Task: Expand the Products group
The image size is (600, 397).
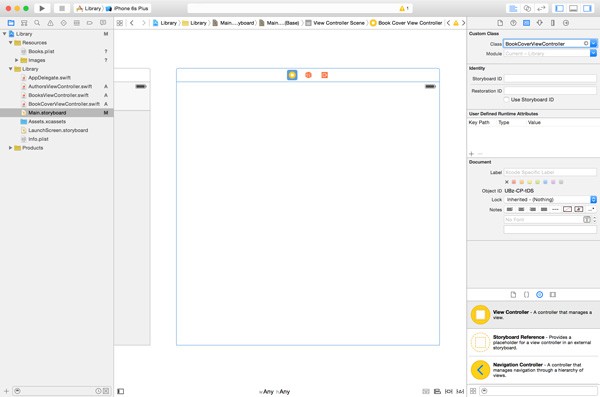Action: coord(10,148)
